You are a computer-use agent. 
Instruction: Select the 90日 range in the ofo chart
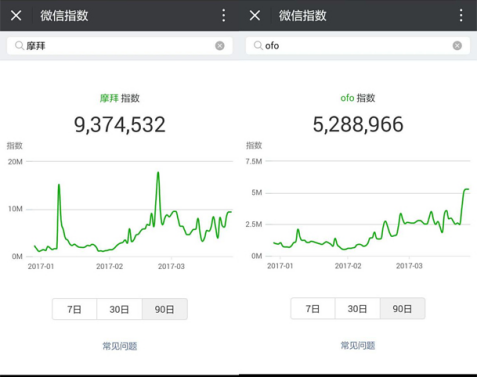click(402, 309)
